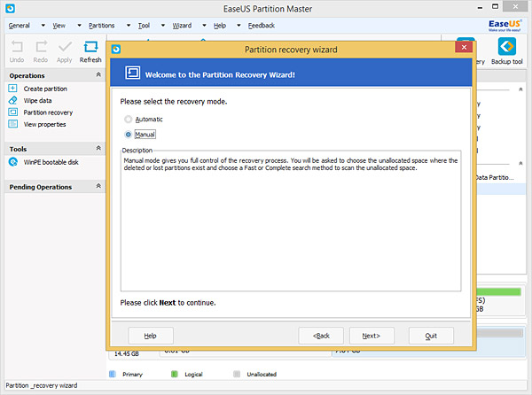Open the Feedback menu

pos(262,26)
